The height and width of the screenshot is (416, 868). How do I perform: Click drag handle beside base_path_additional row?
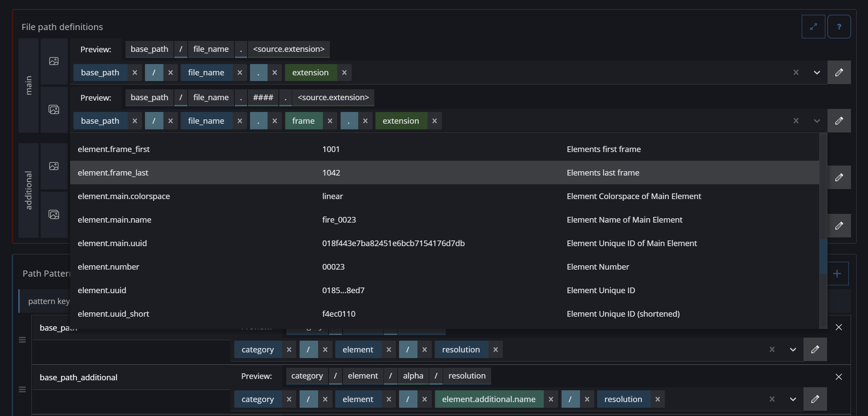(22, 389)
